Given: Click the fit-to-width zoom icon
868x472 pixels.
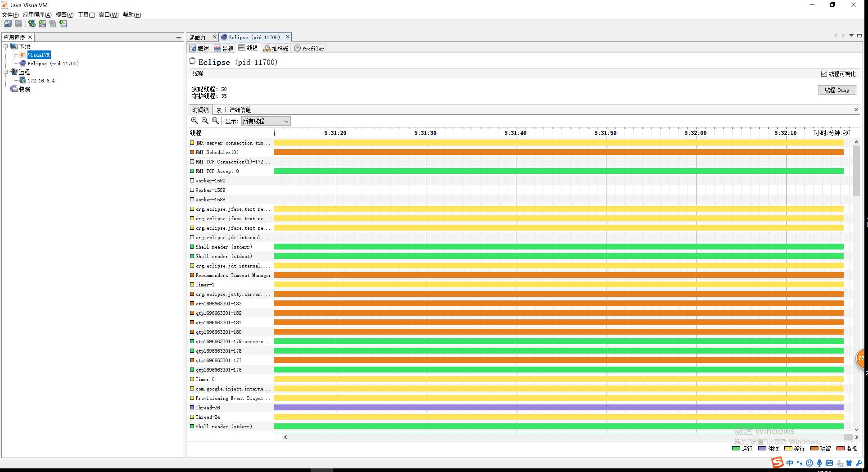Looking at the screenshot, I should coord(216,121).
